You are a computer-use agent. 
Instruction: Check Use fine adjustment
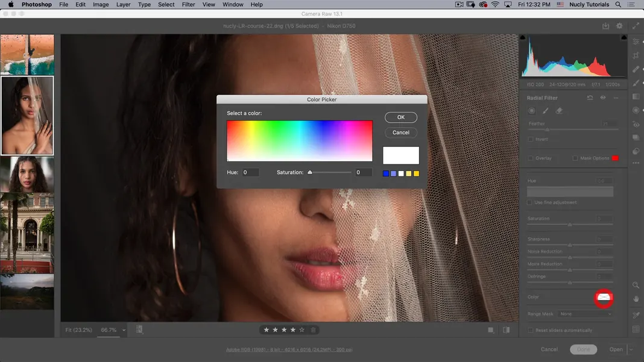coord(530,202)
